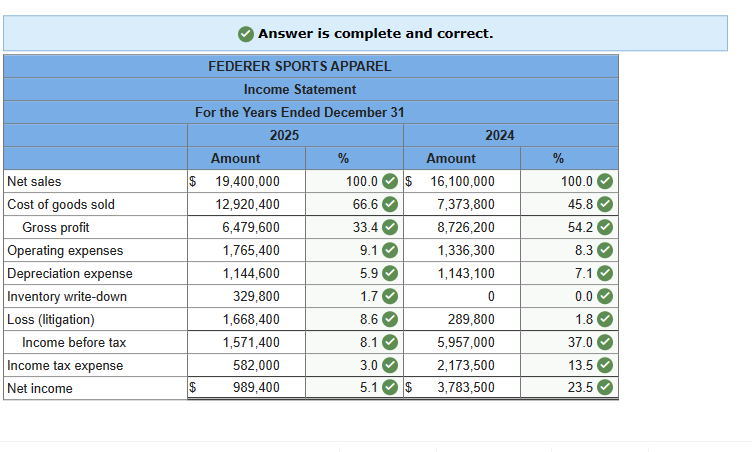Viewport: 752px width, 452px height.
Task: Click the 329,800 amount cell
Action: [247, 297]
